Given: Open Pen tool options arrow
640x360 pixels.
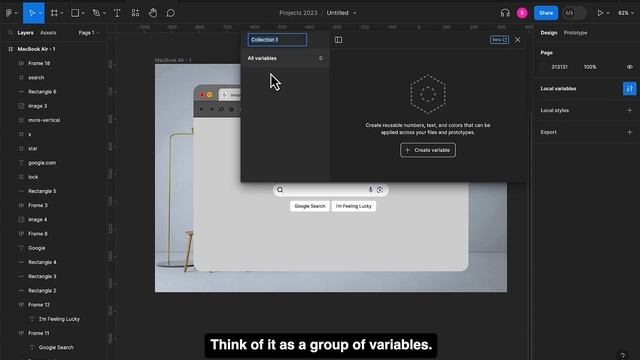Looking at the screenshot, I should [104, 13].
